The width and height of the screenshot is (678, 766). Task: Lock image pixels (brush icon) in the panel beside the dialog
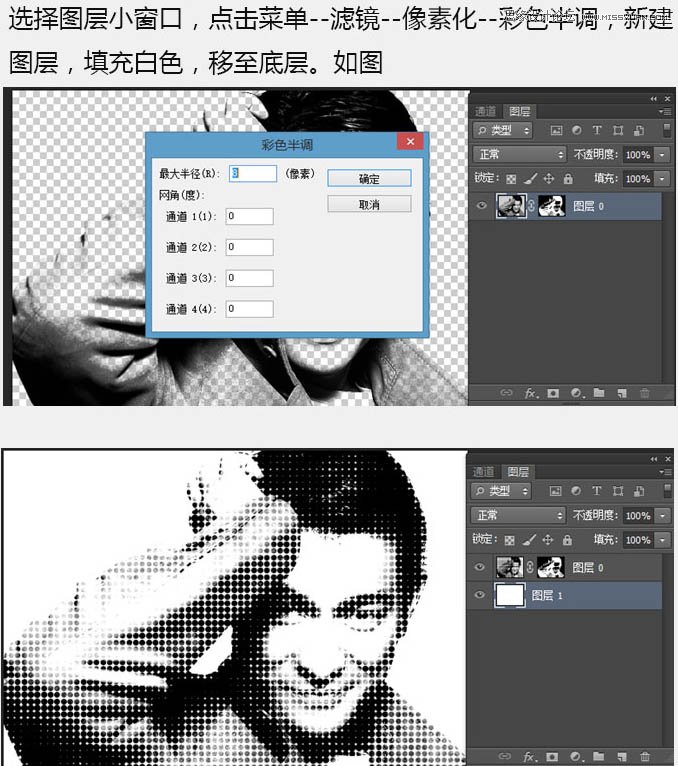(x=530, y=179)
